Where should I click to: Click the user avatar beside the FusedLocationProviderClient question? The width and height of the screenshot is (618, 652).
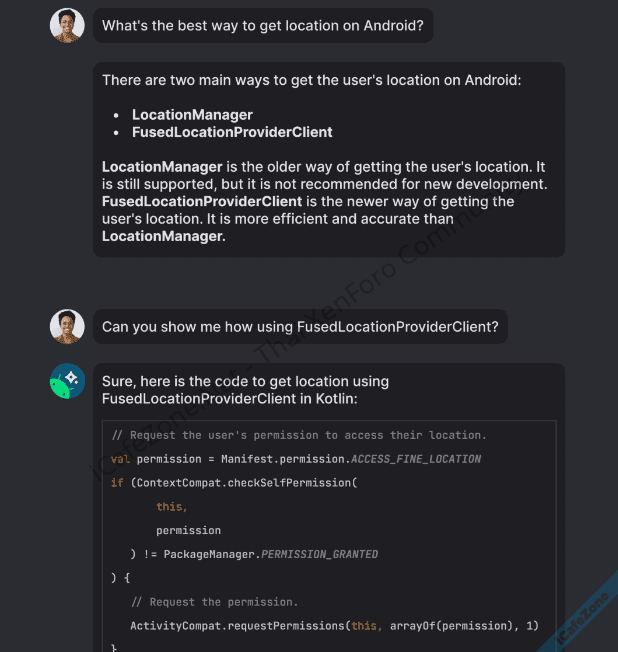pos(67,326)
